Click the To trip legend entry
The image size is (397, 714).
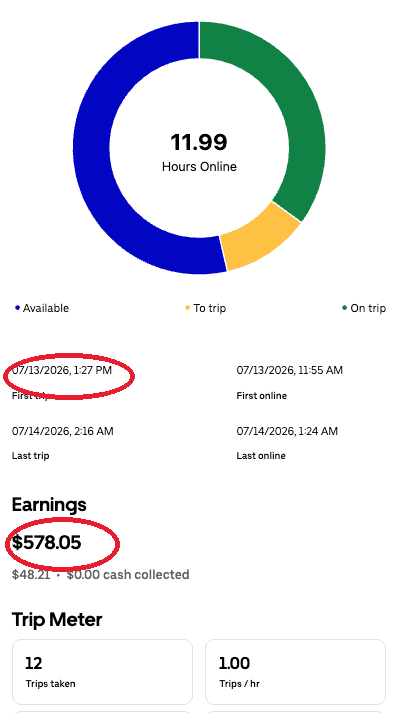205,308
